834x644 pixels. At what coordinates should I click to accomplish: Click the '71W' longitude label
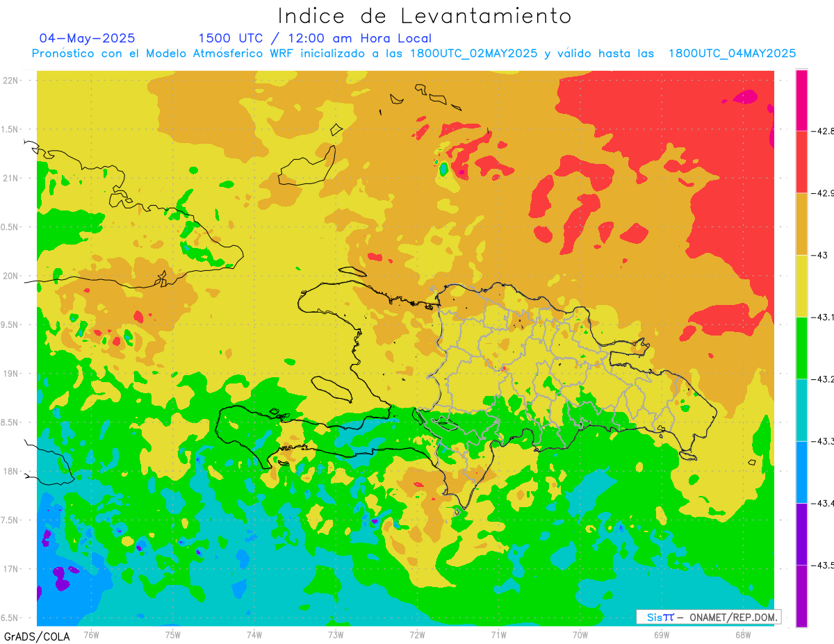click(x=498, y=635)
